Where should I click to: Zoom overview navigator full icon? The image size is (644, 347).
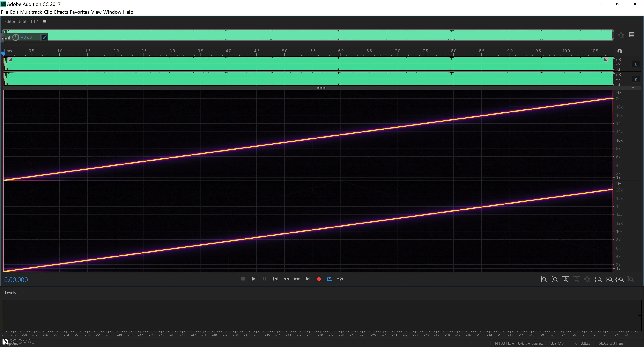[x=621, y=35]
